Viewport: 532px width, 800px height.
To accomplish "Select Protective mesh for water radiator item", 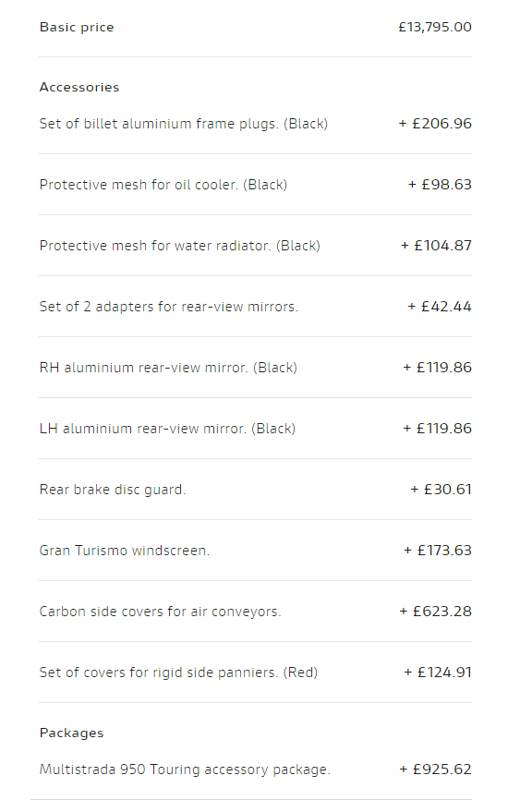I will 179,246.
